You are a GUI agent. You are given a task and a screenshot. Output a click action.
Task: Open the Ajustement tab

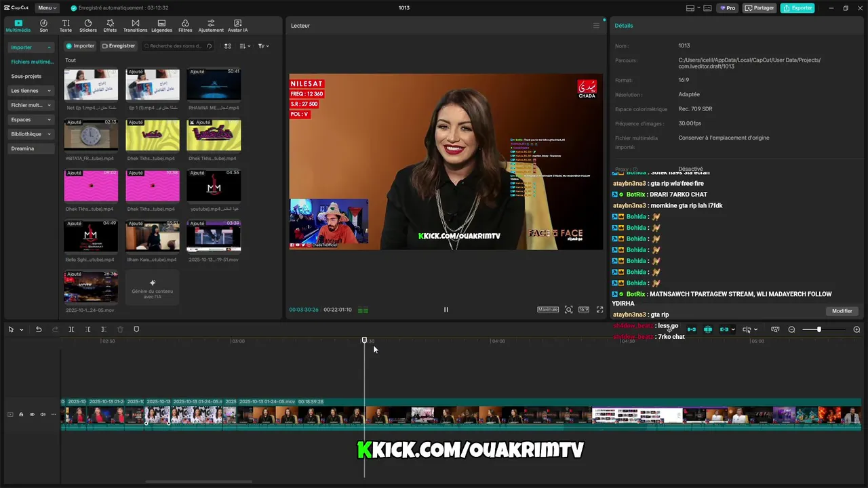click(x=211, y=26)
